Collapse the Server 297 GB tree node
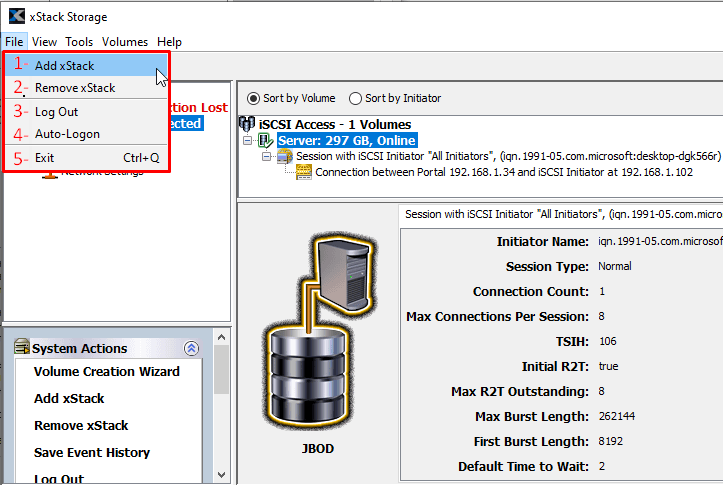Image resolution: width=723 pixels, height=485 pixels. point(248,141)
